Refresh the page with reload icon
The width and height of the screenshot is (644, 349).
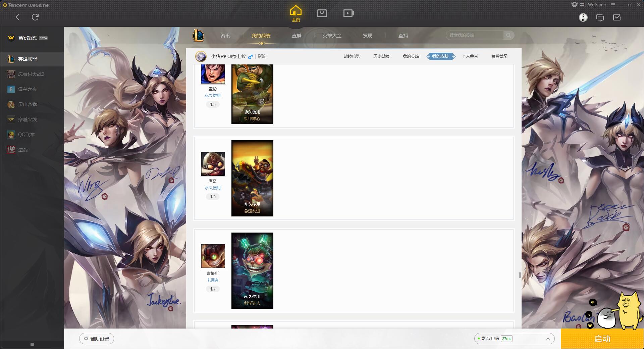(x=35, y=17)
